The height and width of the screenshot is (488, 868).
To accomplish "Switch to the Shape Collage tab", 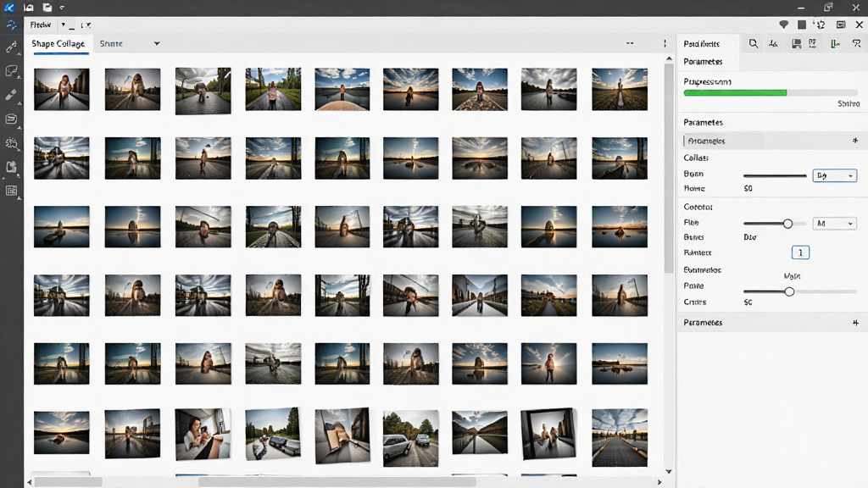I will [58, 44].
